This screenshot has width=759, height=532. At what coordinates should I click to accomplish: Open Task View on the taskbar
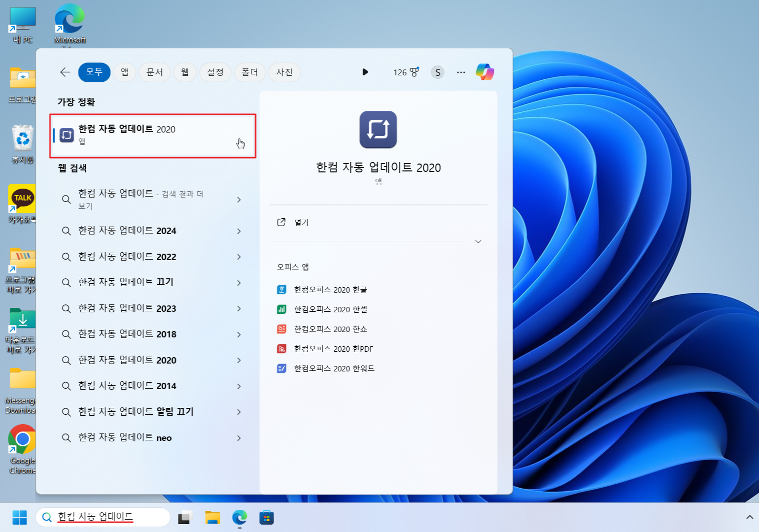pos(185,518)
